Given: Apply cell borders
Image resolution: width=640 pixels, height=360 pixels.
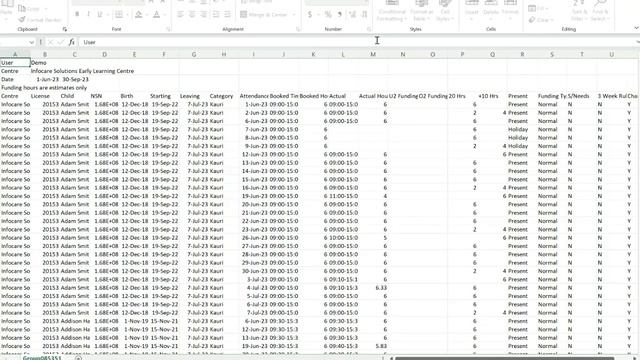Looking at the screenshot, I should coord(118,14).
